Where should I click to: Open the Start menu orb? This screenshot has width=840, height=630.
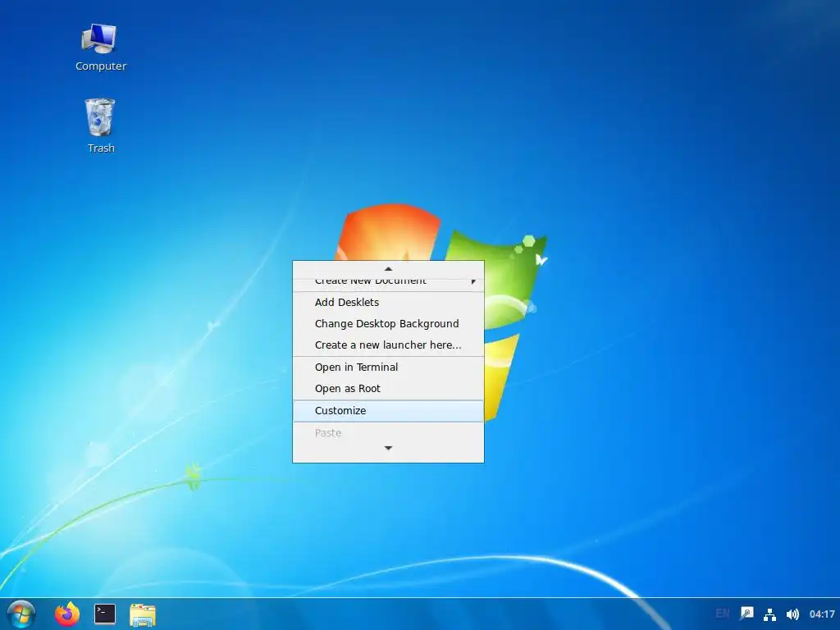click(x=21, y=614)
